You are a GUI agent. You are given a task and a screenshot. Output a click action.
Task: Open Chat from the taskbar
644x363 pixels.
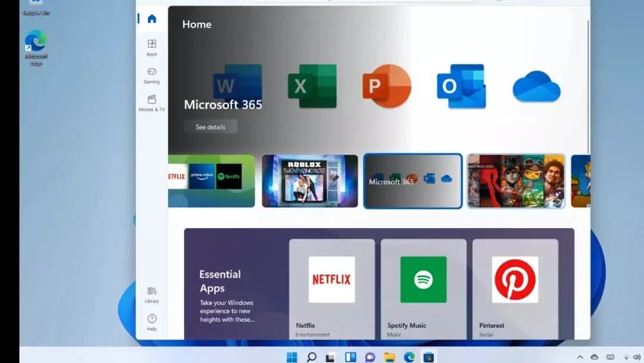369,356
